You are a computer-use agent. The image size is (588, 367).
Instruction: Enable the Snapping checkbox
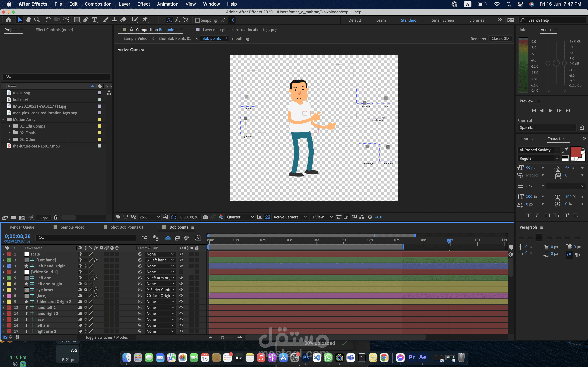[197, 20]
